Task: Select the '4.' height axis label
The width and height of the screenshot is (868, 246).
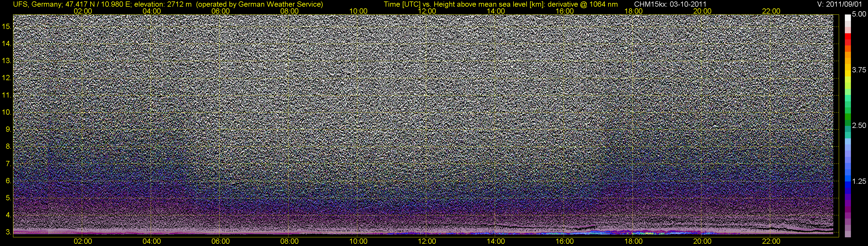Action: 8,216
